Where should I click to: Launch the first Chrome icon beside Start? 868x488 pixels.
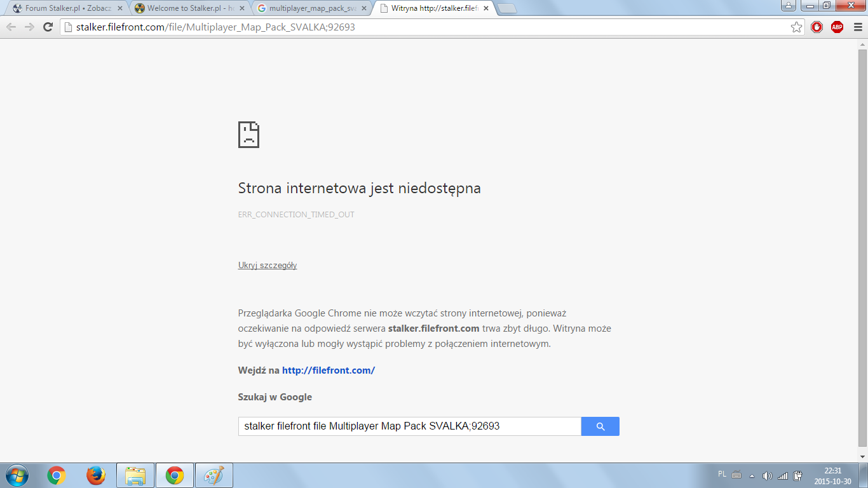(57, 475)
